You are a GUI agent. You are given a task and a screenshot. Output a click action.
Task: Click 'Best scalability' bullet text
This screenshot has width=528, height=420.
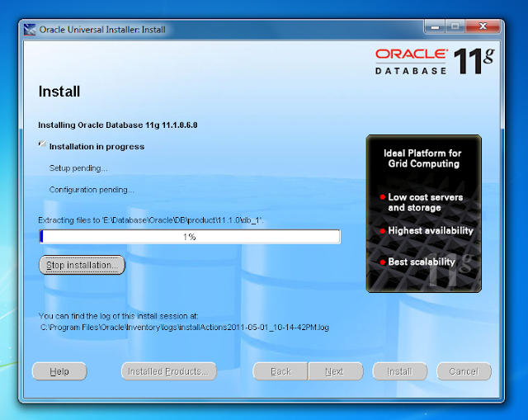click(422, 262)
